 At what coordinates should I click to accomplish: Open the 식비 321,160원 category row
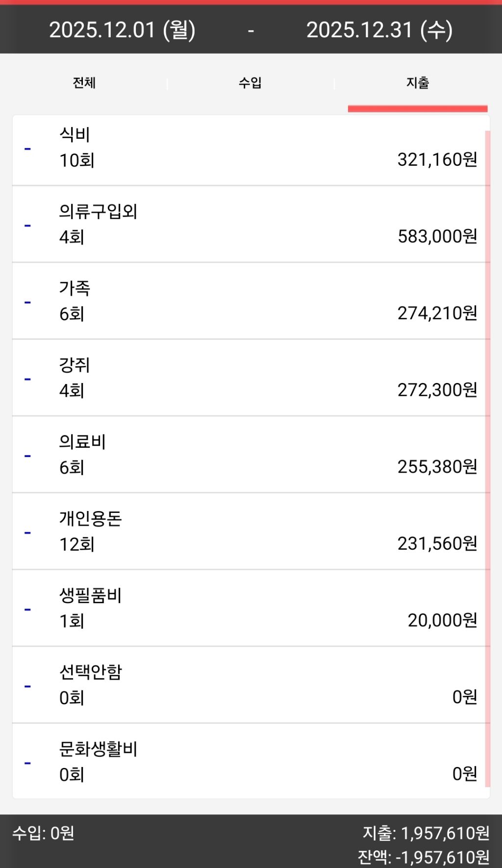pos(251,150)
